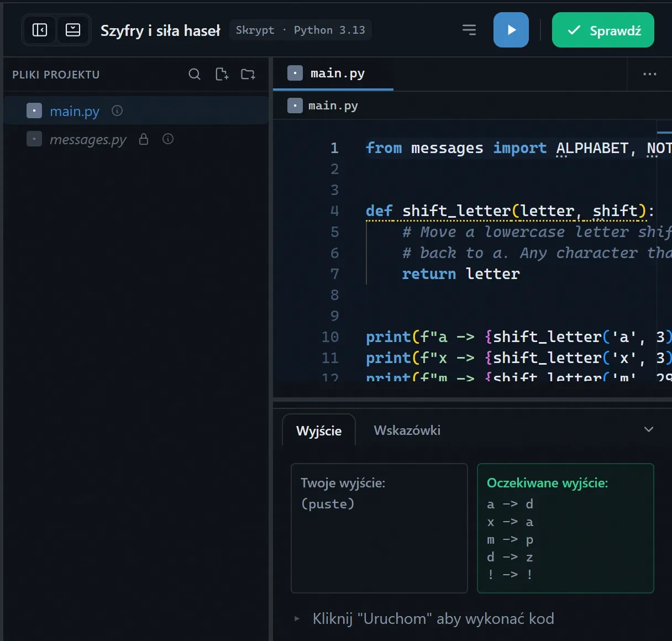Screen dimensions: 672x641
Task: Toggle the bottom output panel
Action: tap(73, 30)
